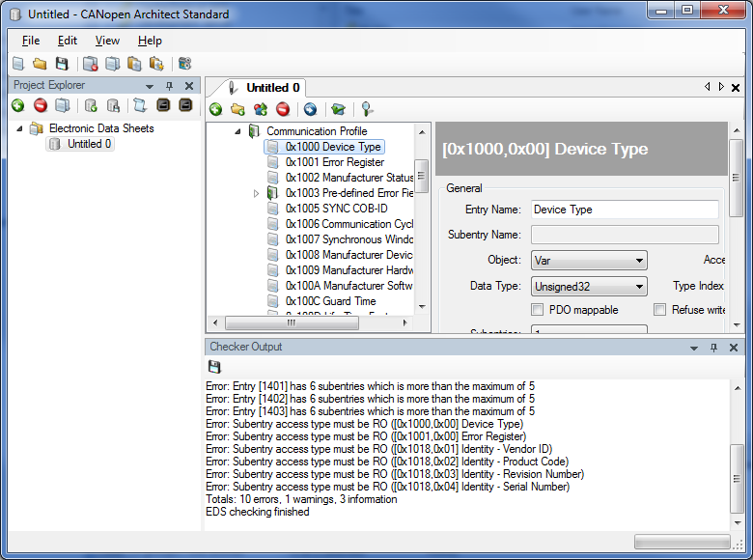Select 0x1001 Error Register entry
Viewport: 753px width, 560px height.
(335, 162)
